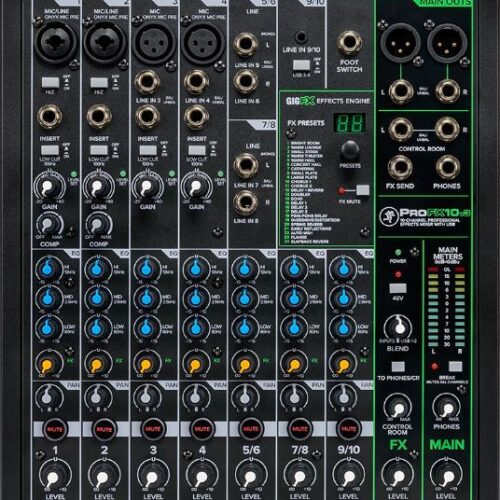Viewport: 500px width, 500px height.
Task: Turn the BLEND inputs/USB 1-2 knob
Action: tap(398, 327)
